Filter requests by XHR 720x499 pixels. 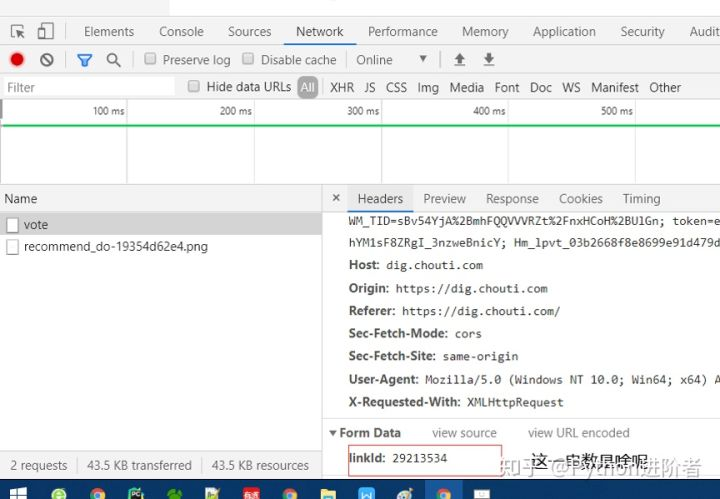click(x=342, y=87)
